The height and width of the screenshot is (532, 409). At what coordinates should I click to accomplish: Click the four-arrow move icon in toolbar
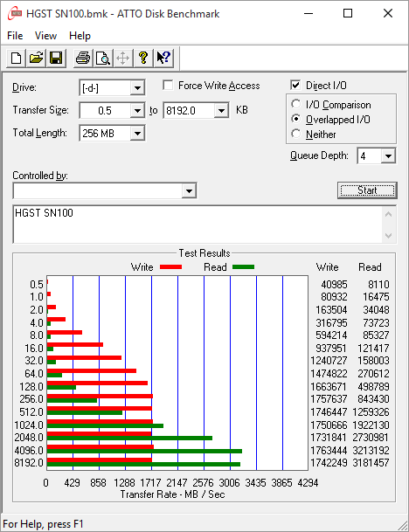(x=122, y=58)
